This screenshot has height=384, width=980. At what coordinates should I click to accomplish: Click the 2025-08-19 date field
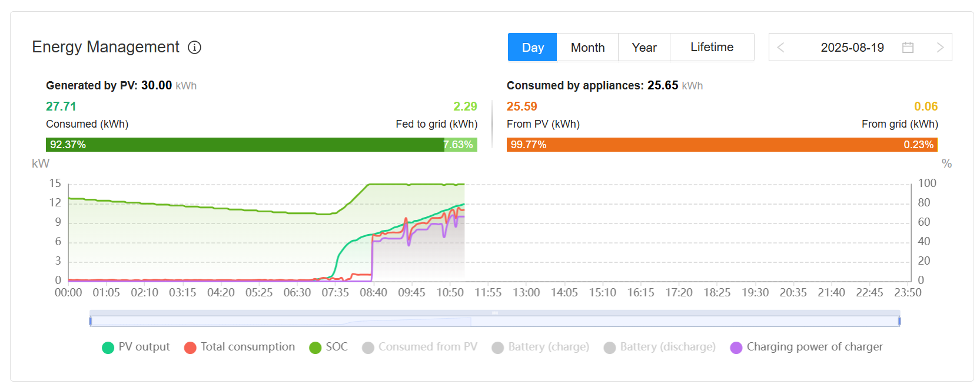852,48
